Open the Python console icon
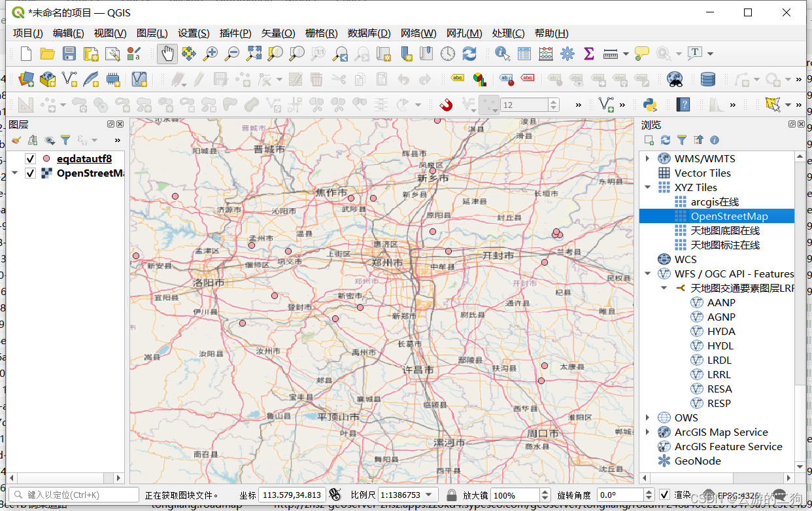 pyautogui.click(x=650, y=105)
